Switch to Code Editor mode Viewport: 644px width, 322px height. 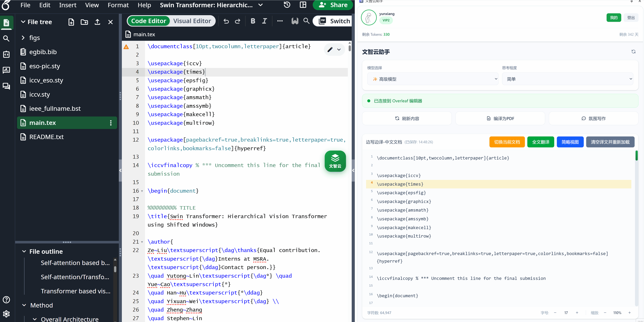tap(149, 21)
